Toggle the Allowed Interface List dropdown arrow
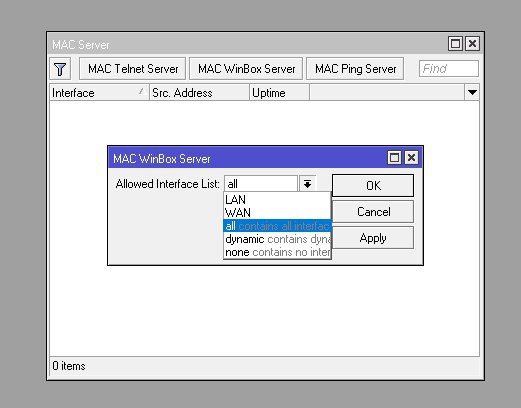This screenshot has height=408, width=521. pos(307,184)
